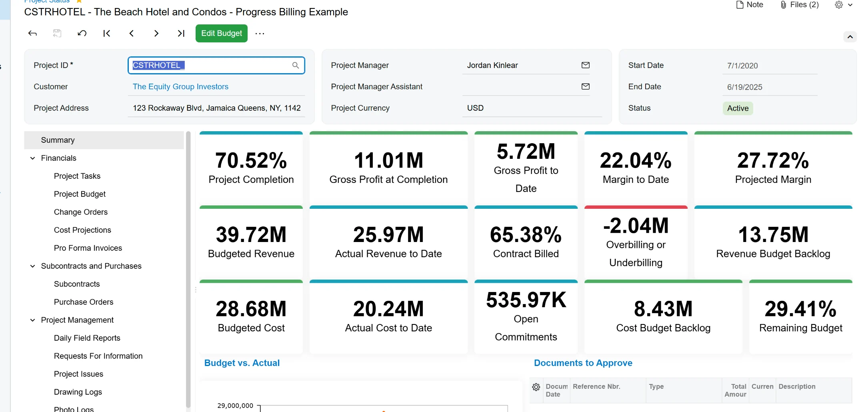Image resolution: width=868 pixels, height=412 pixels.
Task: Collapse Subcontracts and Purchases group
Action: [33, 266]
